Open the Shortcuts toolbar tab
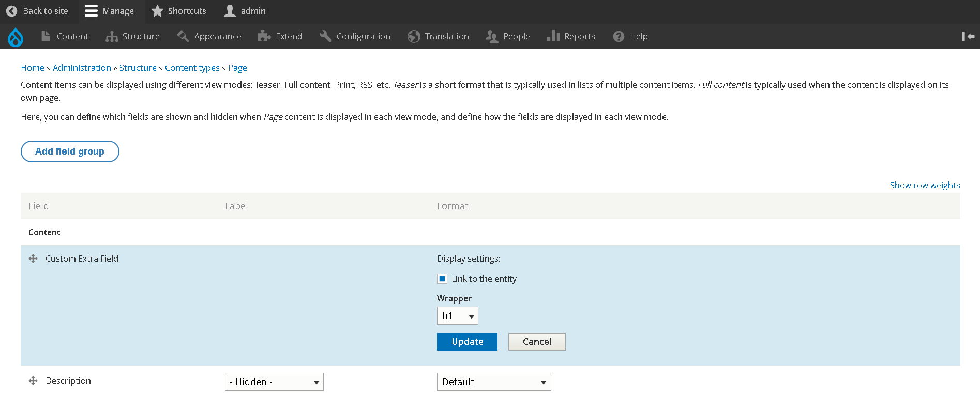This screenshot has height=394, width=980. 179,11
